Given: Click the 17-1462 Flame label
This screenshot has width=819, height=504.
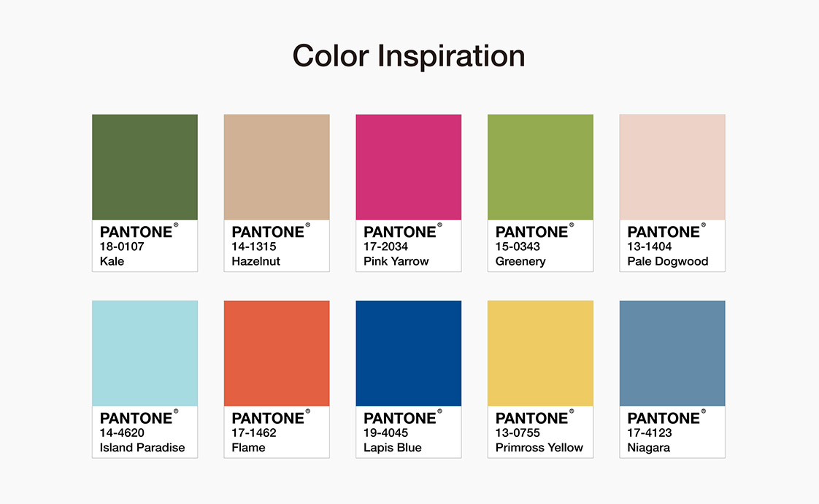Looking at the screenshot, I should click(254, 440).
